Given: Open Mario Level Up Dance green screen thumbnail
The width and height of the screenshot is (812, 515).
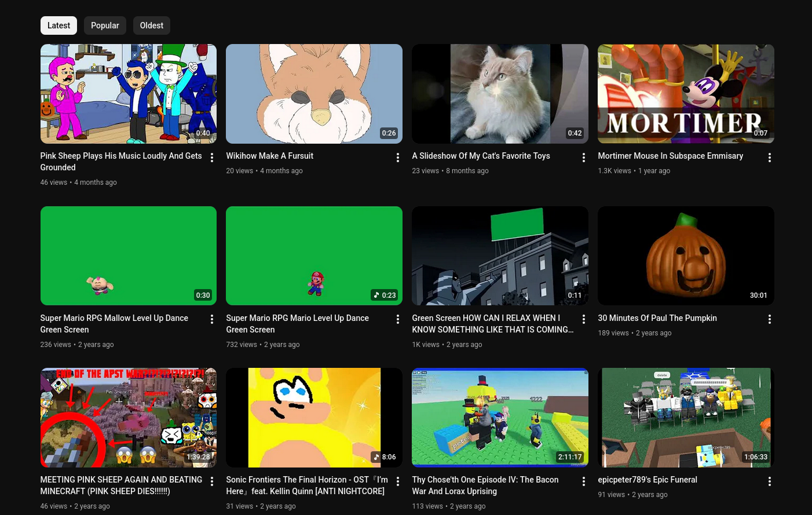Looking at the screenshot, I should point(314,255).
